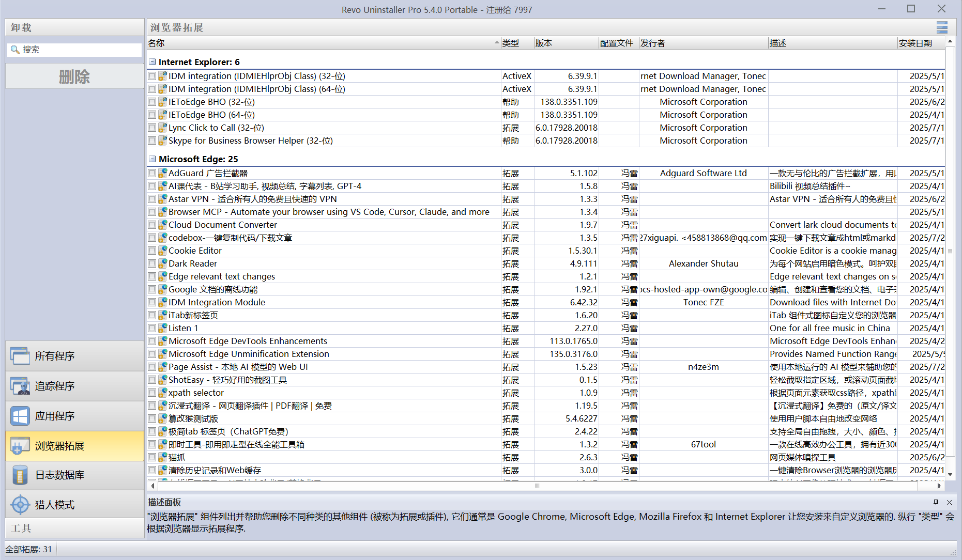Sort list by 发行者 column header
Viewport: 962px width, 560px height.
point(704,43)
